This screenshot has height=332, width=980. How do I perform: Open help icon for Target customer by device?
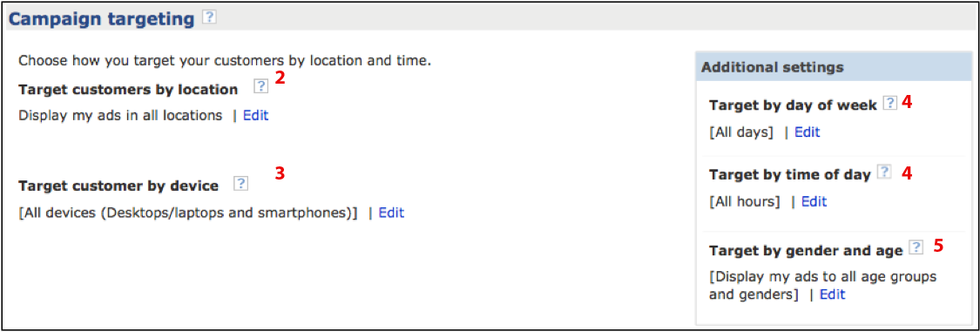(x=240, y=184)
